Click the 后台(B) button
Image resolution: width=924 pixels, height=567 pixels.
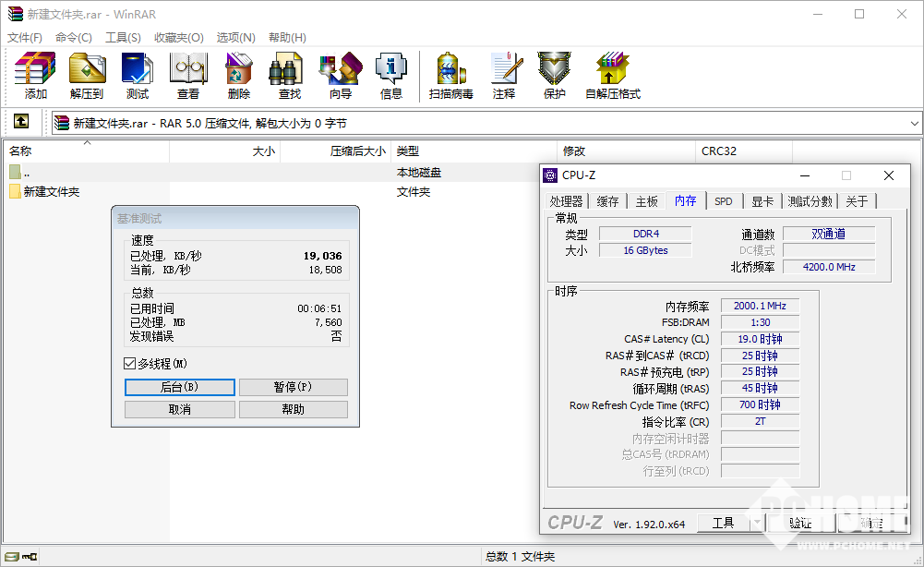tap(179, 387)
